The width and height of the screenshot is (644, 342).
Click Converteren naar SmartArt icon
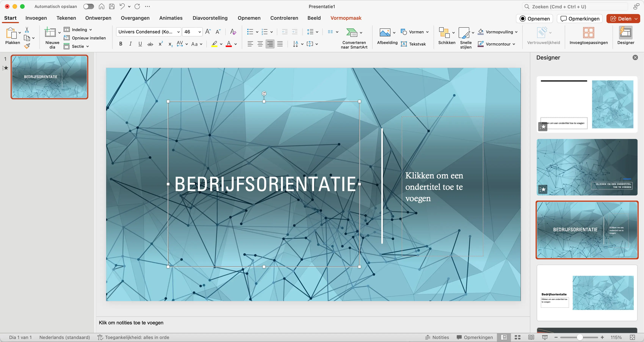pyautogui.click(x=352, y=32)
